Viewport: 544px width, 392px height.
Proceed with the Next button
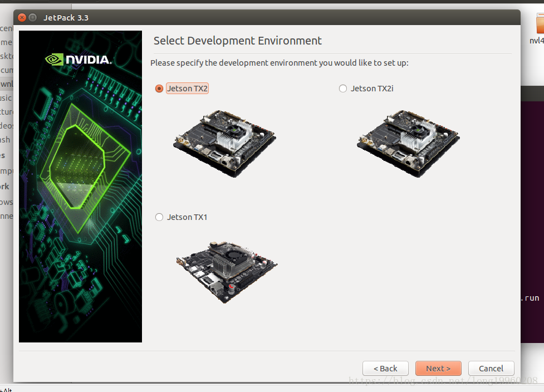click(438, 369)
